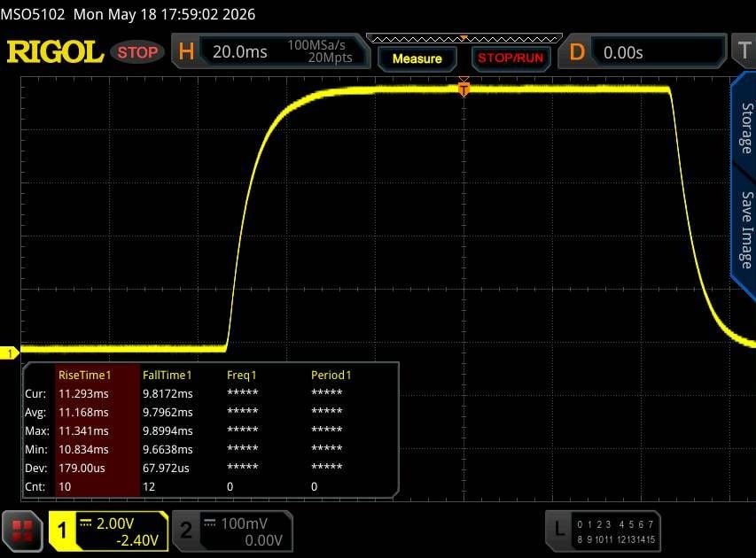Click the Measure button

pos(417,58)
